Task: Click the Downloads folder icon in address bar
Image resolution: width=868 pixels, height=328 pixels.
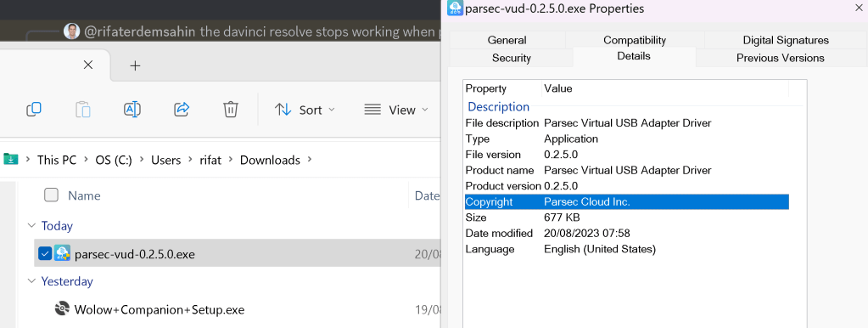Action: (x=10, y=160)
